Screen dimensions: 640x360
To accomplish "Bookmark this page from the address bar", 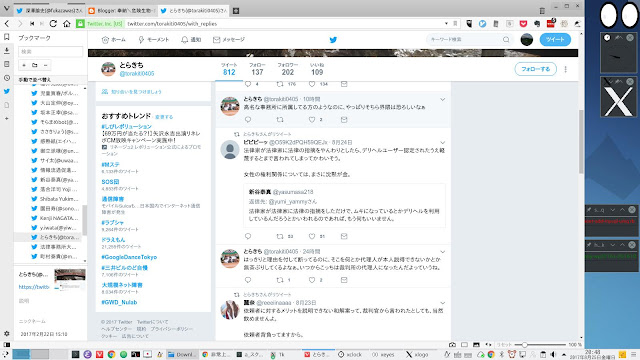I will tap(456, 24).
